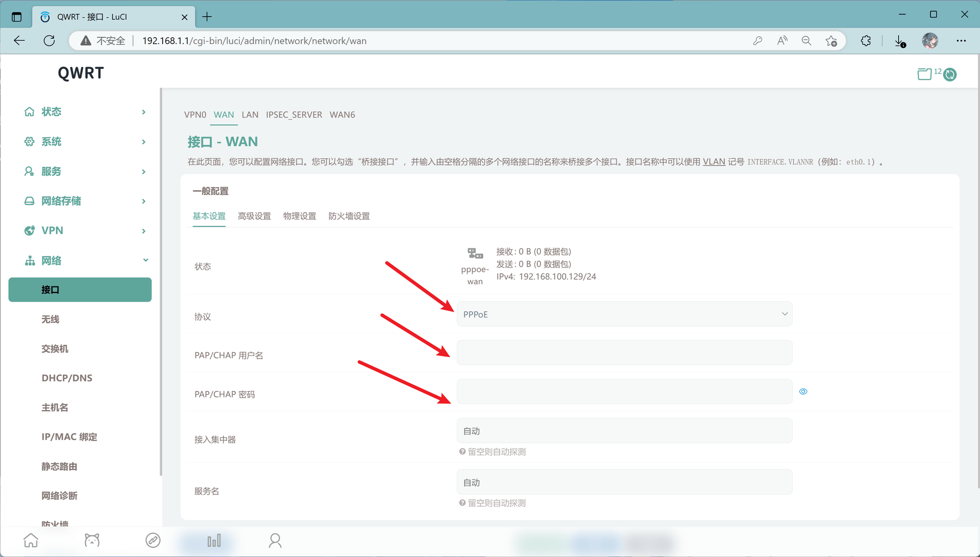The image size is (980, 557).
Task: Toggle PAP/CHAP password visibility eye icon
Action: coord(803,391)
